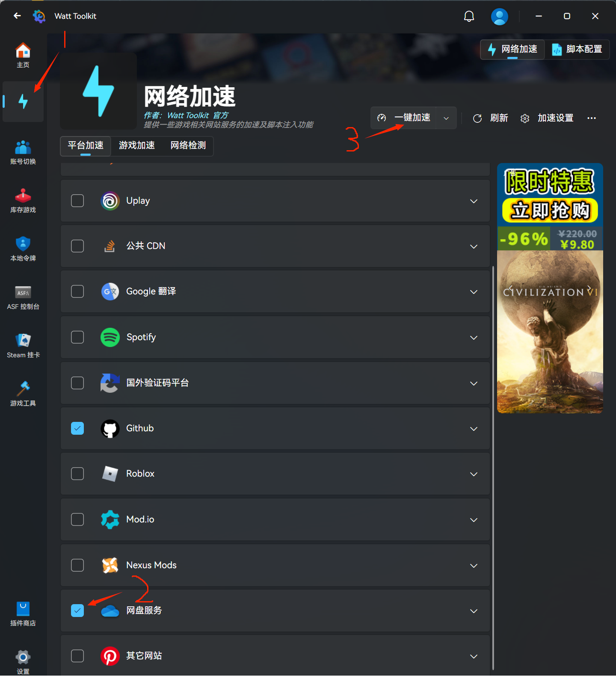Check the 公共 CDN checkbox
This screenshot has height=691, width=616.
77,246
